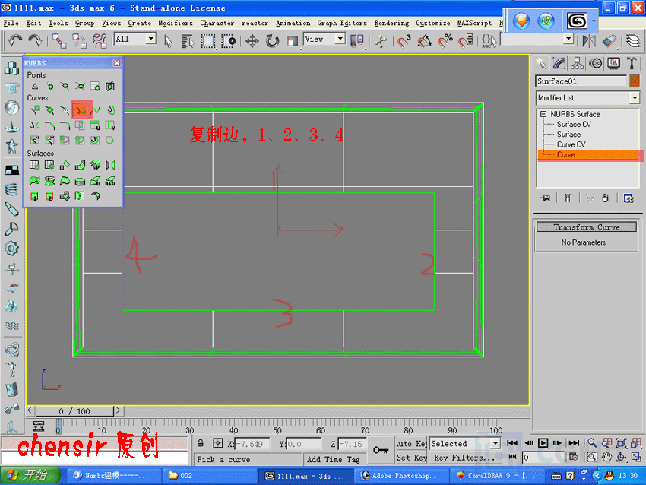The width and height of the screenshot is (646, 485).
Task: Switch to the Modify command panel tab
Action: click(559, 63)
